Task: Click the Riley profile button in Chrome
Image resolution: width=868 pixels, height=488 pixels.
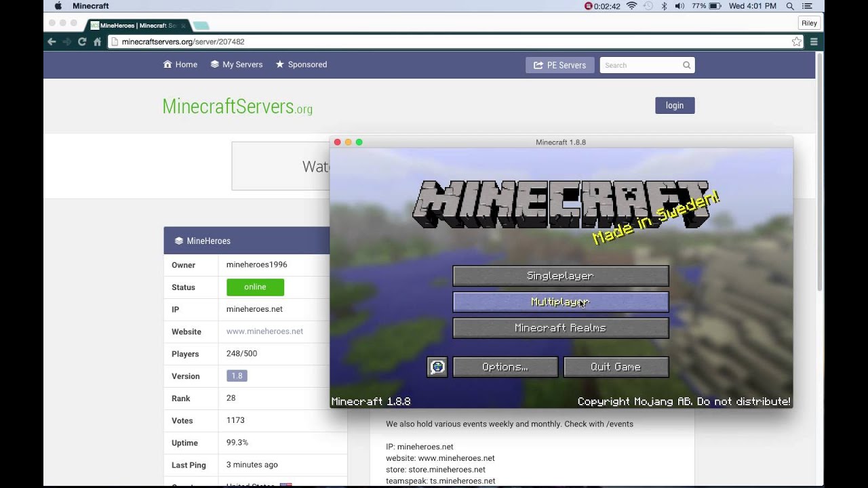Action: [809, 23]
